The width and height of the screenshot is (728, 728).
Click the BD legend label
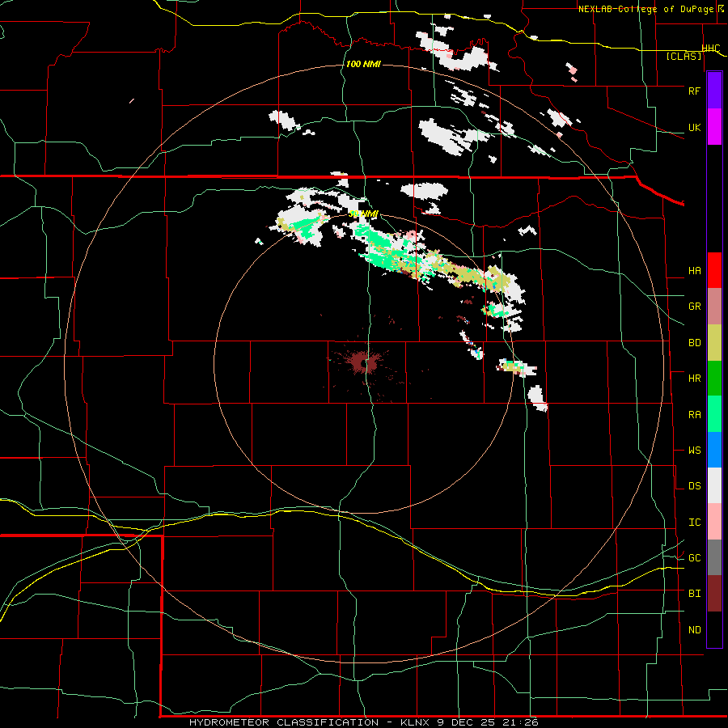(x=694, y=343)
